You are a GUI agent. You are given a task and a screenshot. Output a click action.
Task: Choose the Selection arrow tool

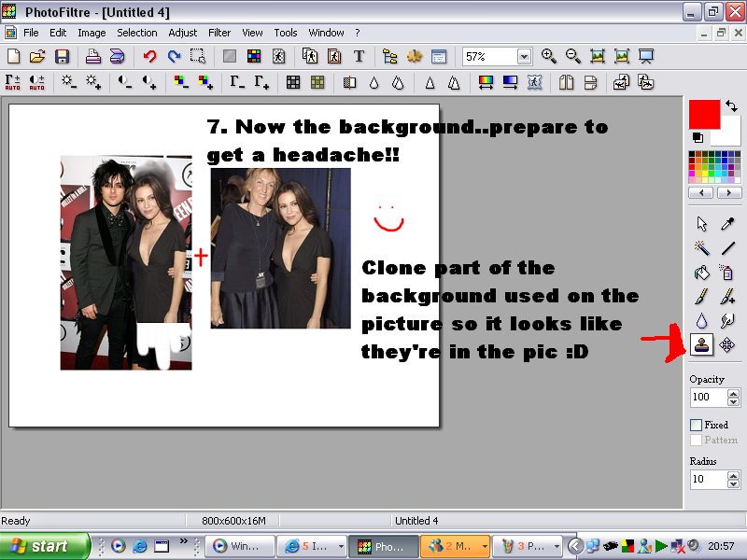click(x=702, y=223)
